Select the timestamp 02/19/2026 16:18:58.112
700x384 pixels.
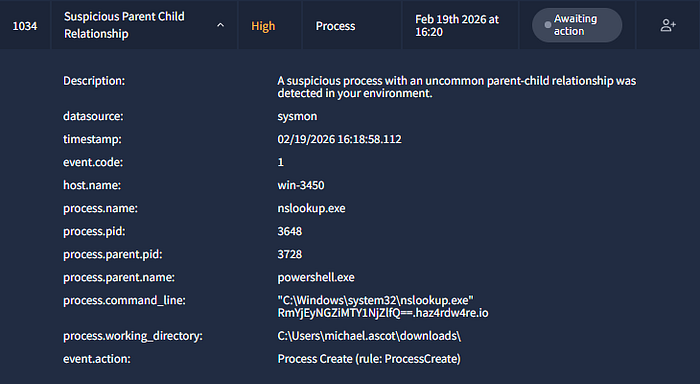click(x=339, y=139)
